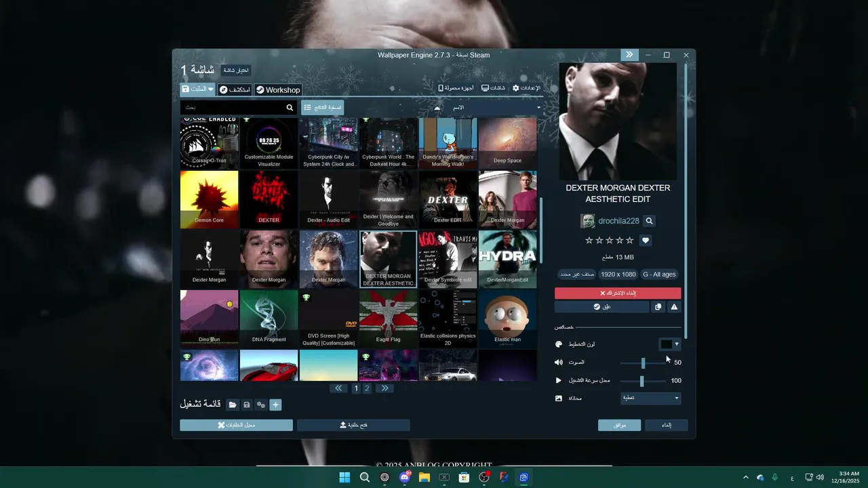868x488 pixels.
Task: Select the Deep Space wallpaper
Action: click(x=508, y=143)
